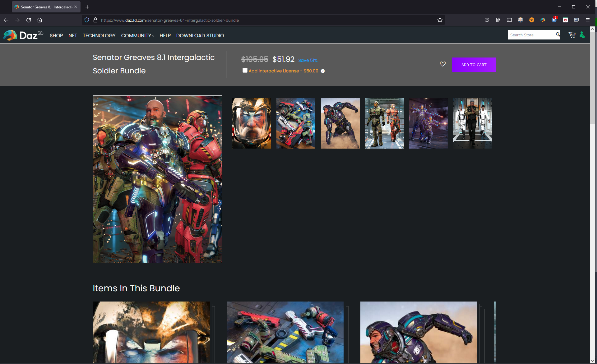The width and height of the screenshot is (597, 364).
Task: Expand the COMMUNITY dropdown menu
Action: point(137,36)
